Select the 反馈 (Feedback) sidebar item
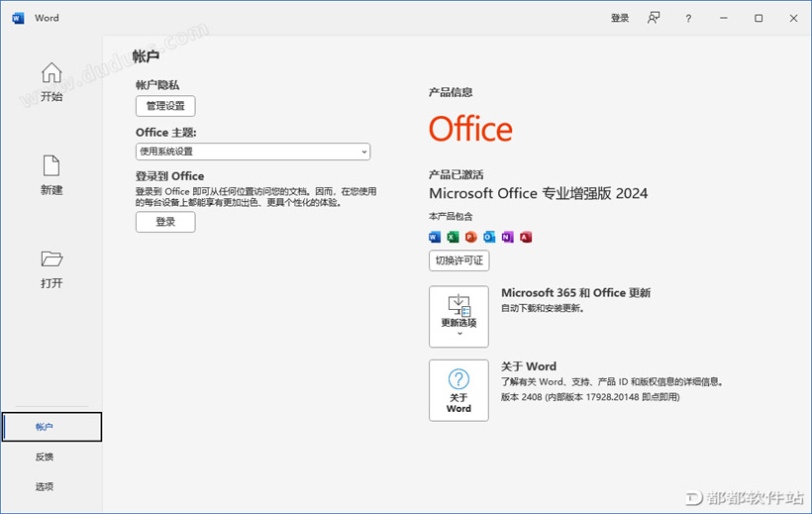This screenshot has height=514, width=812. (45, 457)
